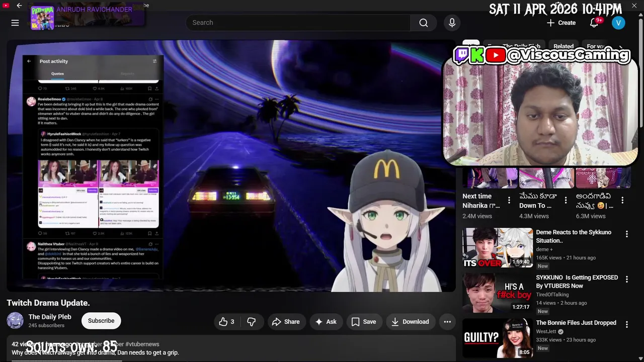Click TiredOfTalking channel name
The height and width of the screenshot is (362, 644).
[x=552, y=295]
